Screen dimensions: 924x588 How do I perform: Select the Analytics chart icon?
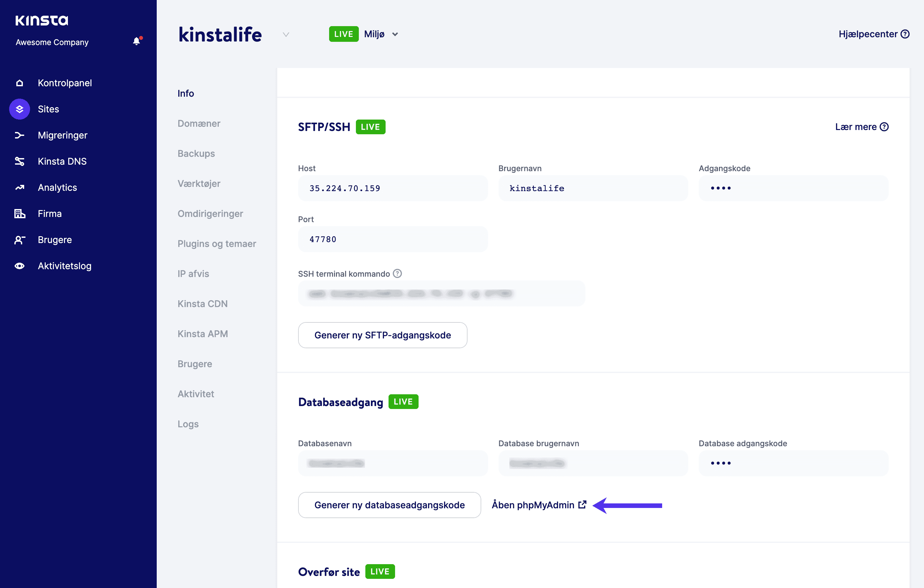[x=20, y=187]
